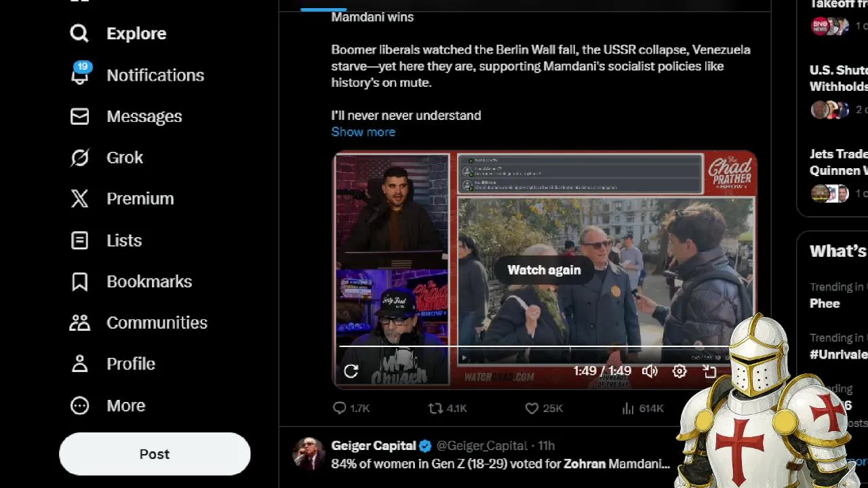Open video settings gear

point(679,371)
